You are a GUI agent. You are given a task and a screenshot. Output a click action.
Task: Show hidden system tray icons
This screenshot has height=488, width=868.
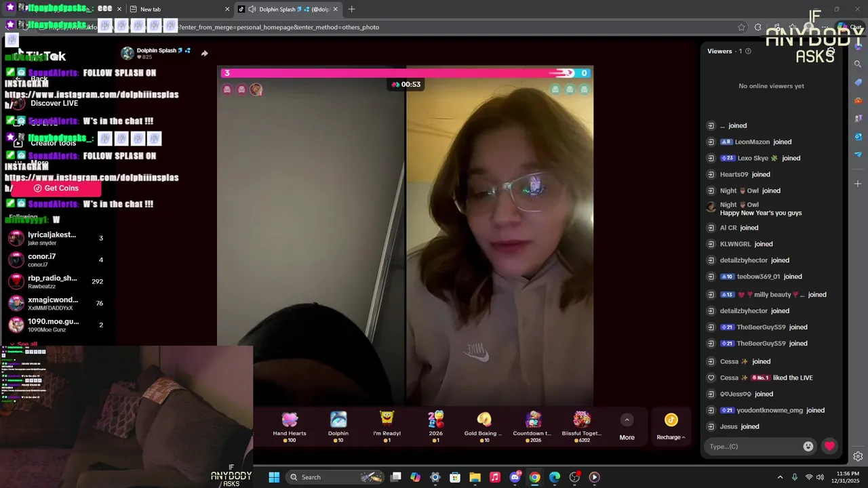pos(780,477)
